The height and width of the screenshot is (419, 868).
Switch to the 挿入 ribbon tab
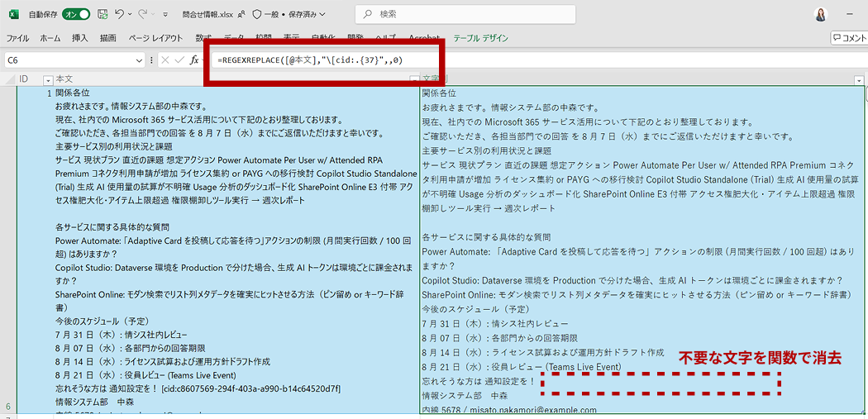click(x=80, y=38)
